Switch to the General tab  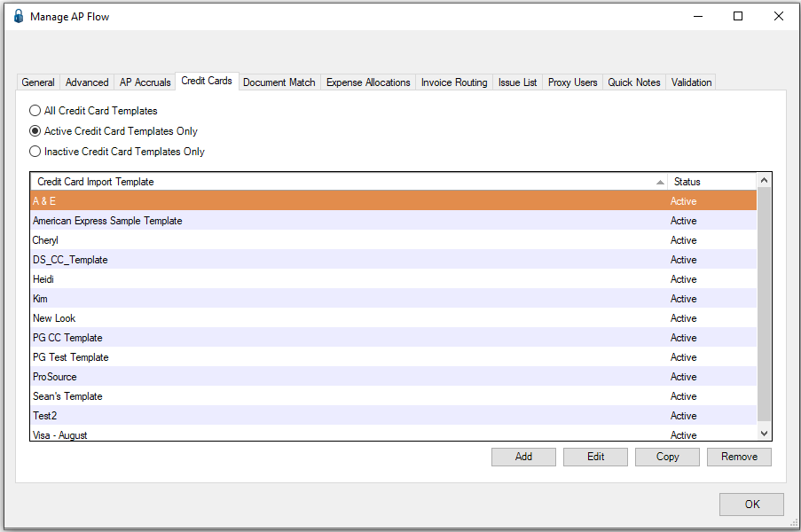tap(38, 82)
